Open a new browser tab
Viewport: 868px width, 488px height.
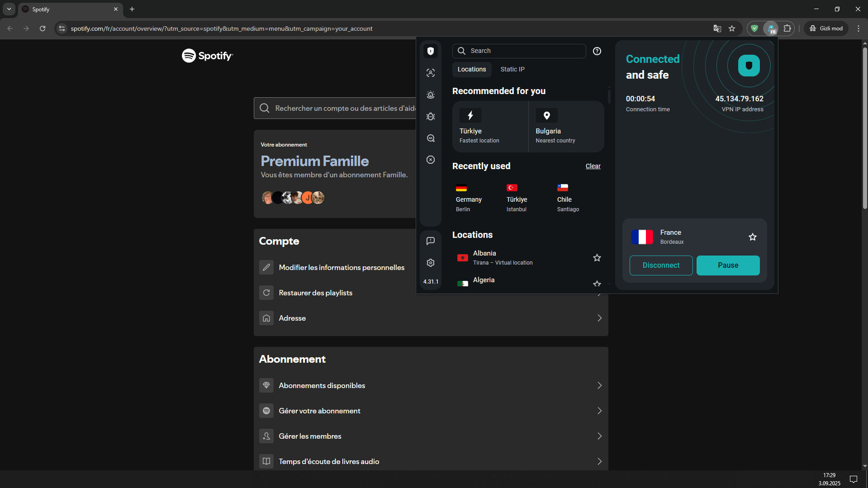(x=132, y=9)
